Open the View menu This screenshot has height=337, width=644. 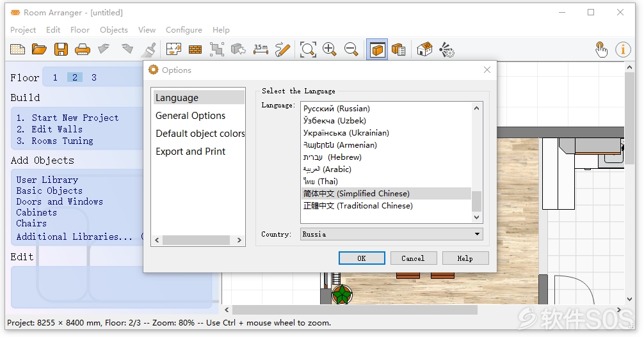pyautogui.click(x=147, y=30)
